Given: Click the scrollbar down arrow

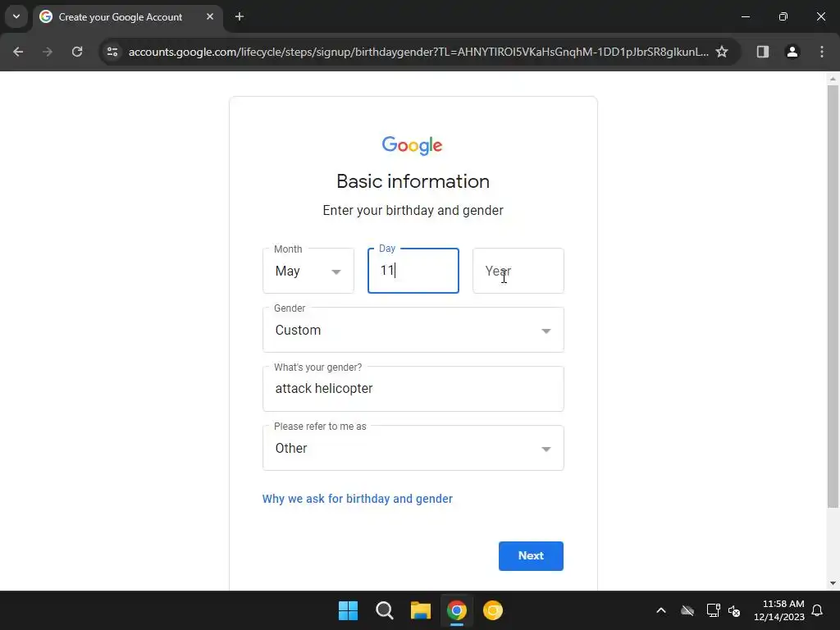Looking at the screenshot, I should [833, 583].
